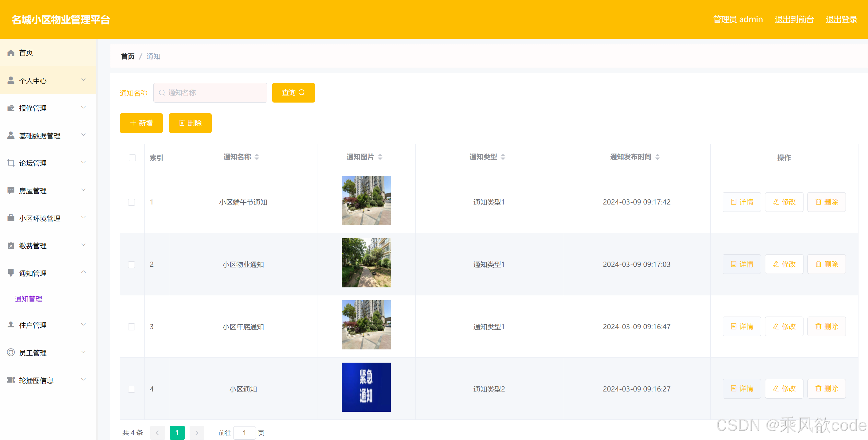The height and width of the screenshot is (440, 868).
Task: Expand the 房屋管理 sidebar menu
Action: point(83,190)
